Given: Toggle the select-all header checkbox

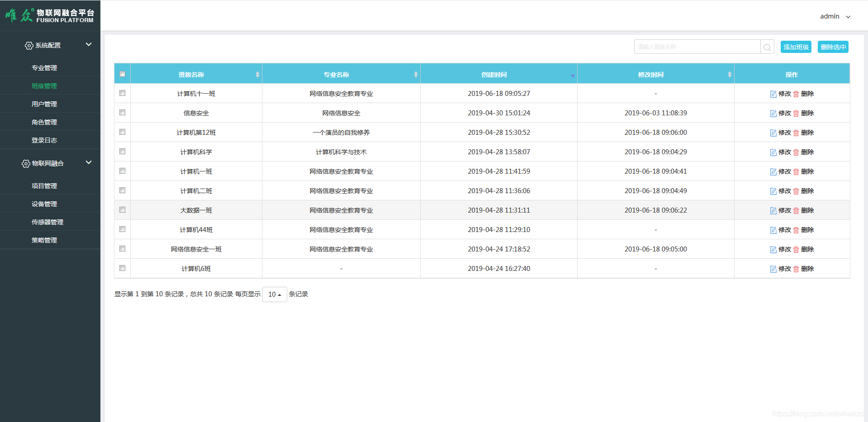Looking at the screenshot, I should point(122,74).
